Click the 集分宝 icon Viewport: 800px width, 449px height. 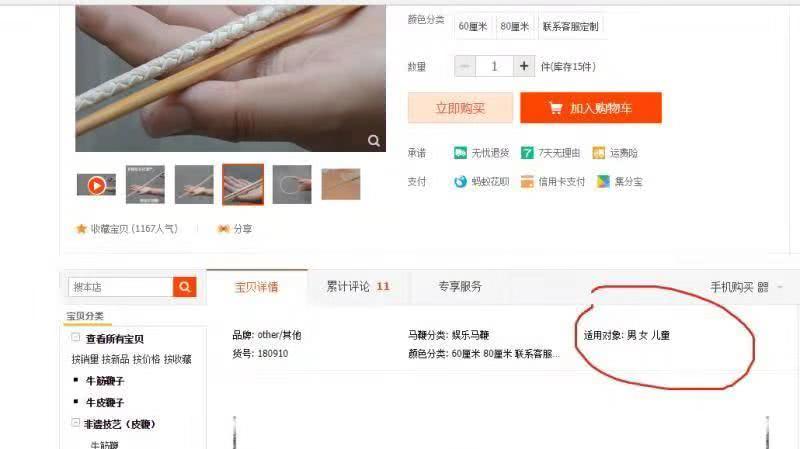(x=603, y=181)
